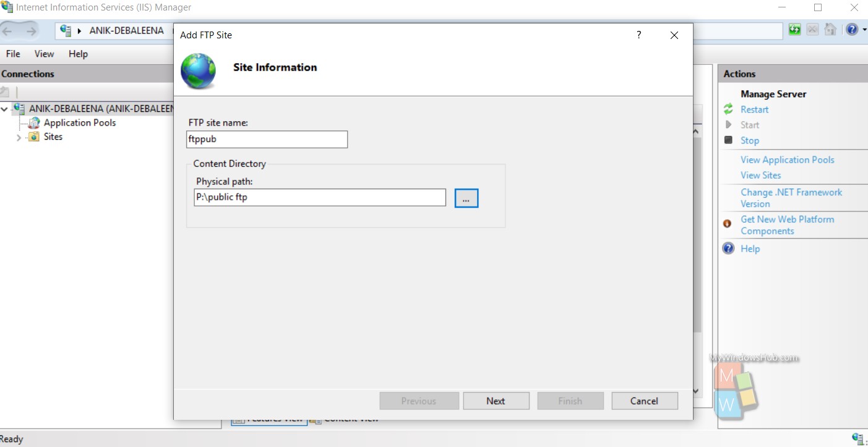Expand the Sites tree node

pos(19,137)
